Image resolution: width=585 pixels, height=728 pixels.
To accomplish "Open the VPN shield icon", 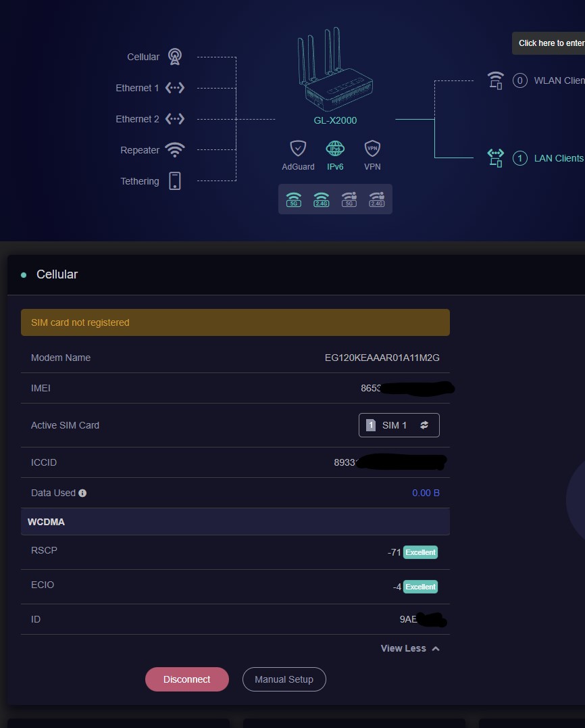I will coord(372,149).
